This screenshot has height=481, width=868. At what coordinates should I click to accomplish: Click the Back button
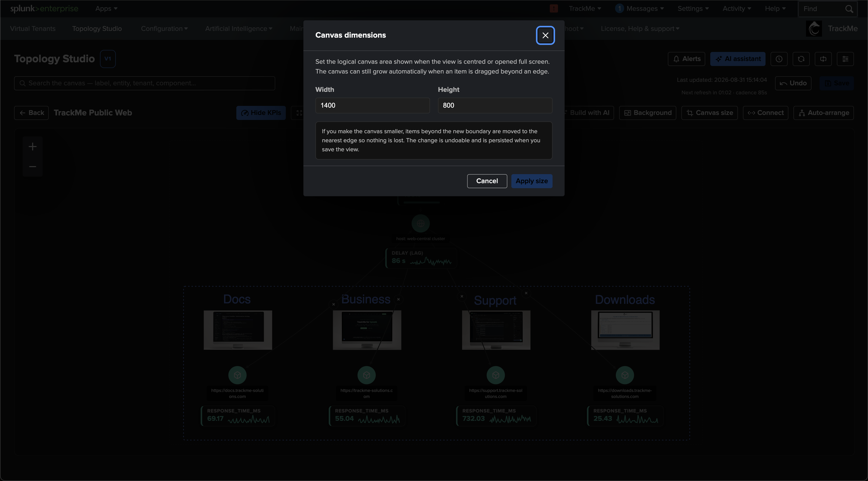point(31,113)
